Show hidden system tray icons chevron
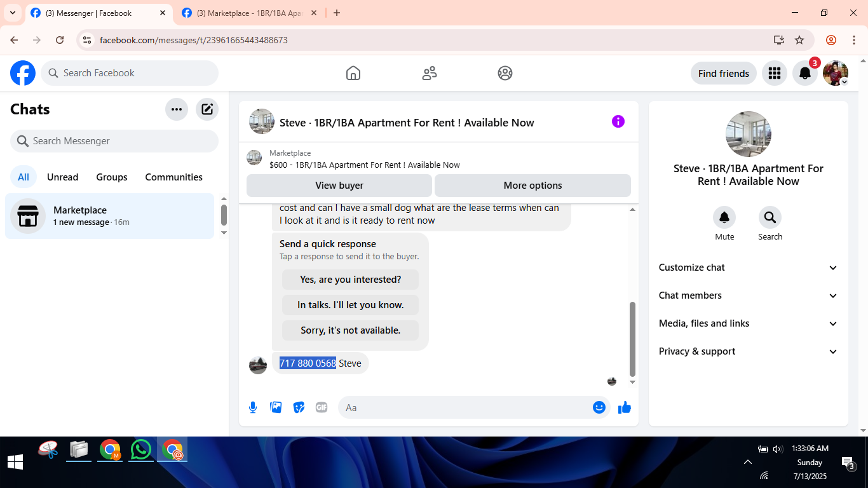 747,462
